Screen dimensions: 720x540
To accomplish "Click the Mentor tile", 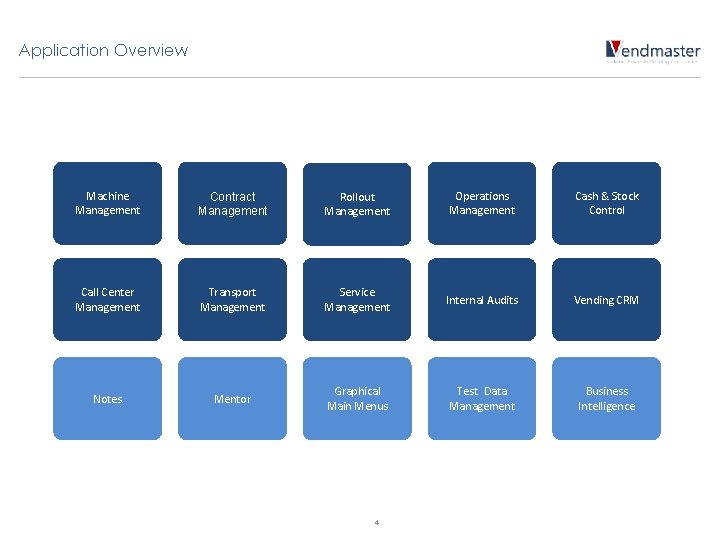I will click(232, 399).
